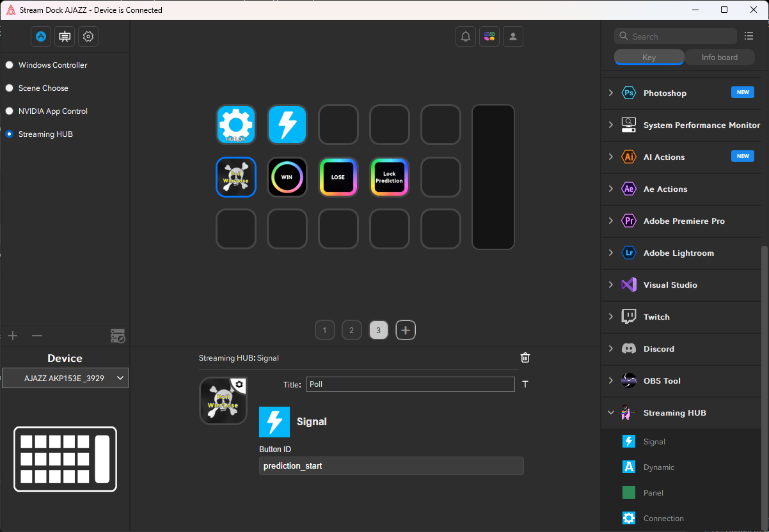The width and height of the screenshot is (769, 532).
Task: Expand the Adobe Premiere Pro group
Action: (x=611, y=221)
